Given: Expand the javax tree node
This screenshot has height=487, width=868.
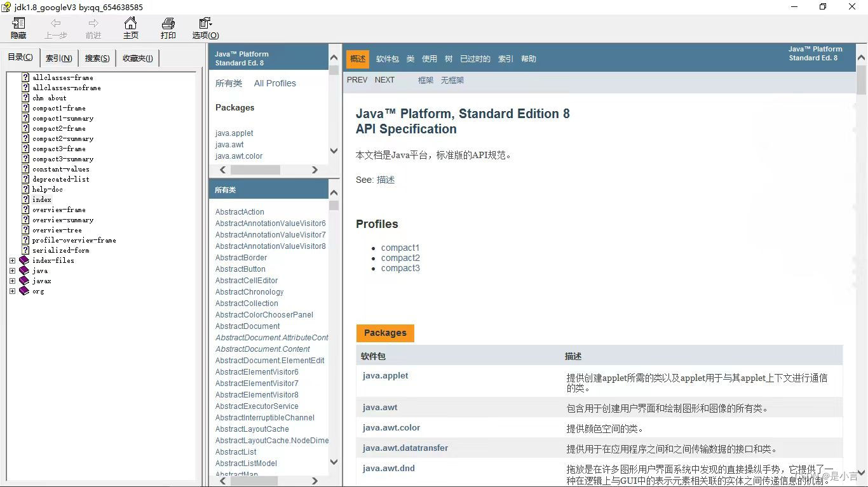Looking at the screenshot, I should click(x=12, y=281).
